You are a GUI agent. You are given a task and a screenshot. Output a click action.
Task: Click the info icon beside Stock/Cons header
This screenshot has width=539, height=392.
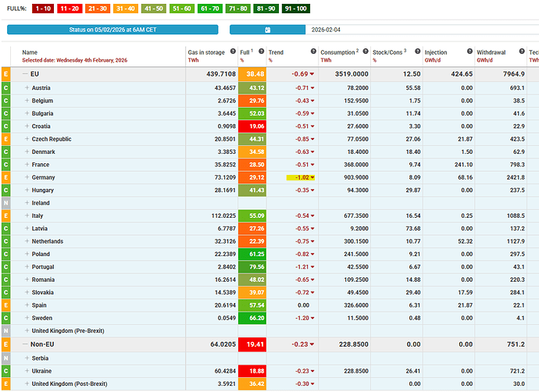pos(416,52)
